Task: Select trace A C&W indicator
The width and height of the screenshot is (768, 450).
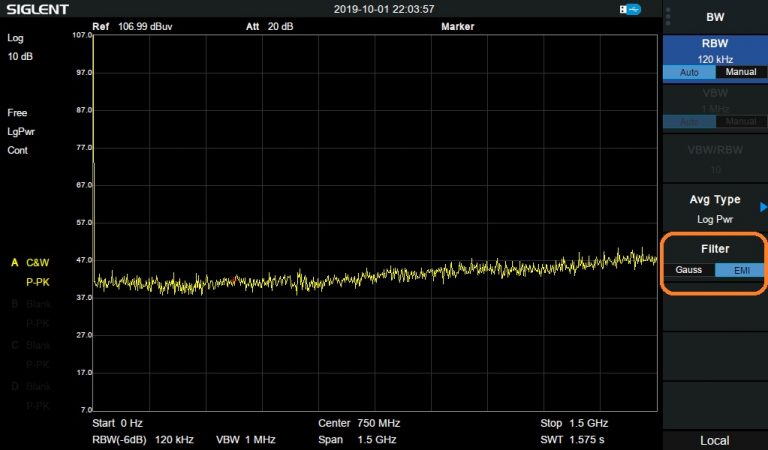Action: (x=31, y=262)
